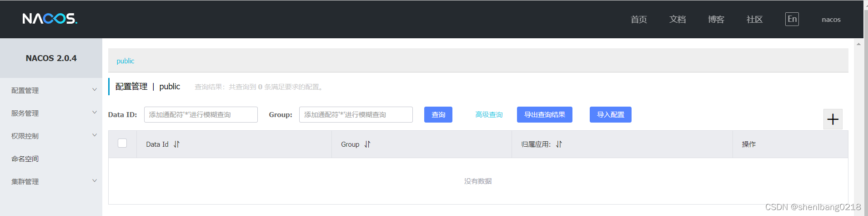Sort by 归属应用 column arrows

point(559,144)
